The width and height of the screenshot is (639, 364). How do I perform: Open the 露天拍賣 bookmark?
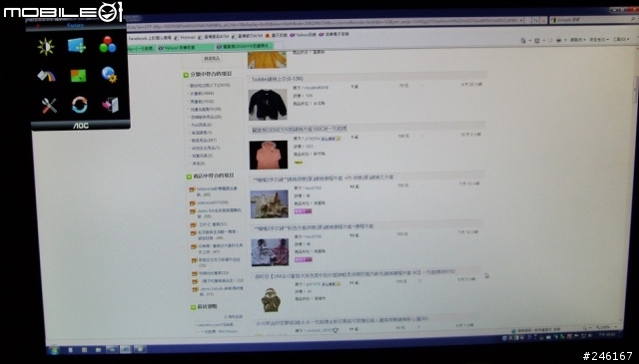click(x=276, y=36)
